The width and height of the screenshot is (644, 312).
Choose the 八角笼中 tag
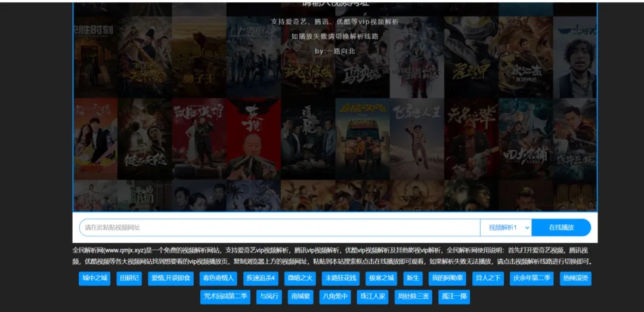pyautogui.click(x=335, y=296)
